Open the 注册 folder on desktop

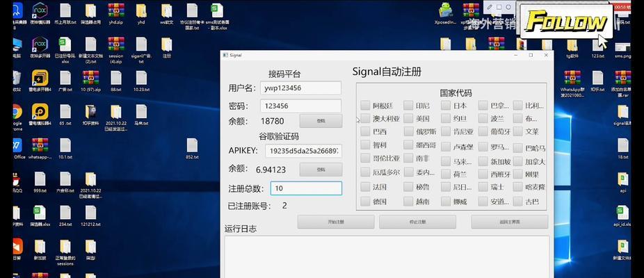point(167,47)
